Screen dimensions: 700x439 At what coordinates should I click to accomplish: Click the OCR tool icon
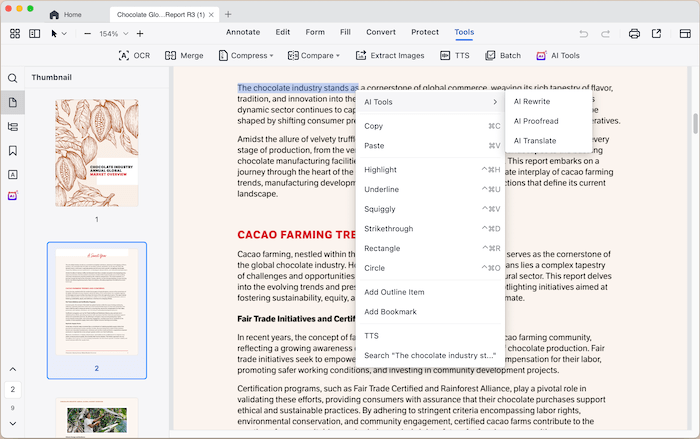(123, 56)
